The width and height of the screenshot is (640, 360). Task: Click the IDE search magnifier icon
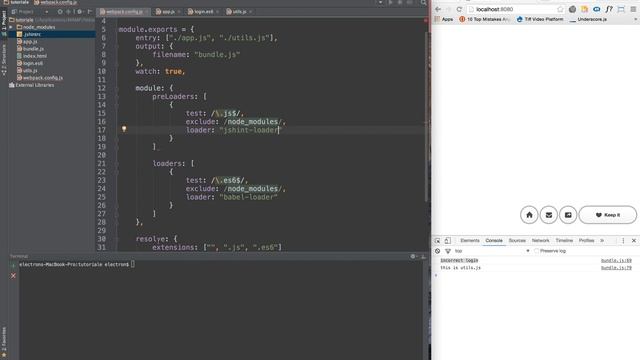424,2
